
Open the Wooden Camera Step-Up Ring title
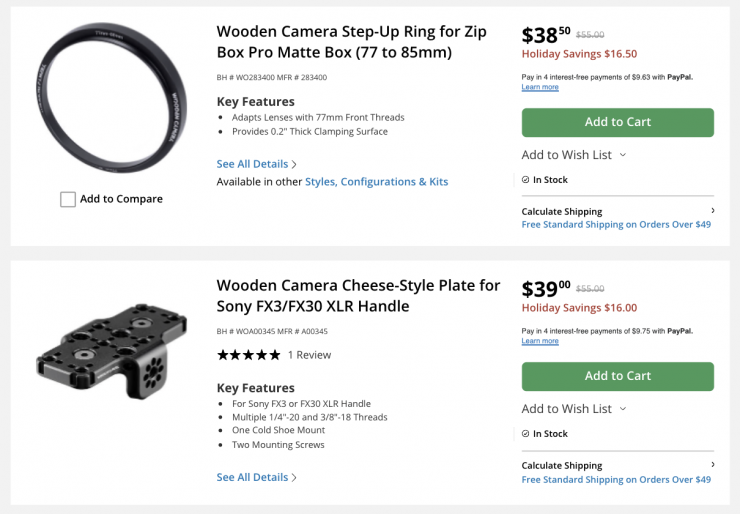point(351,42)
